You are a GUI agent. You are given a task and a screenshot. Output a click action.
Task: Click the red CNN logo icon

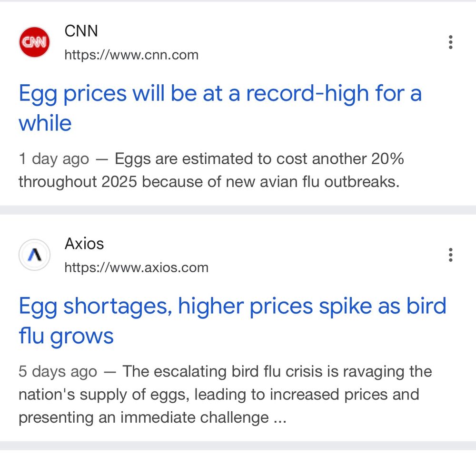(x=34, y=42)
